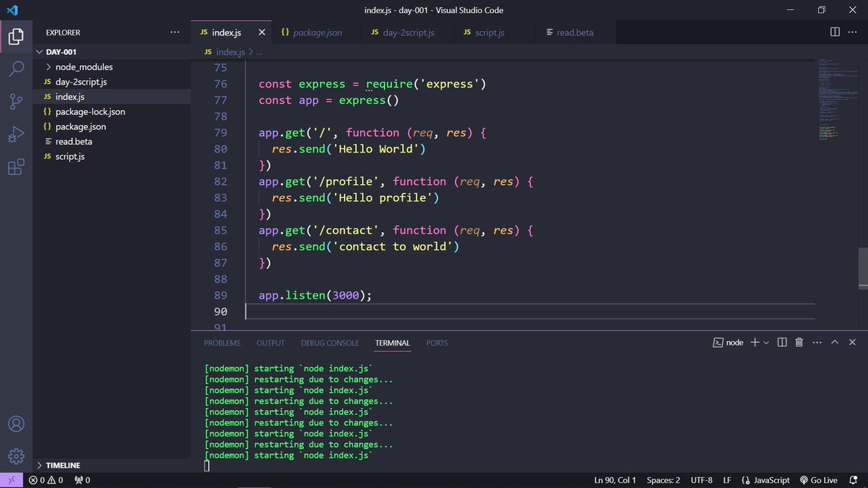Change the UTF-8 encoding
Image resolution: width=868 pixels, height=488 pixels.
pos(702,480)
